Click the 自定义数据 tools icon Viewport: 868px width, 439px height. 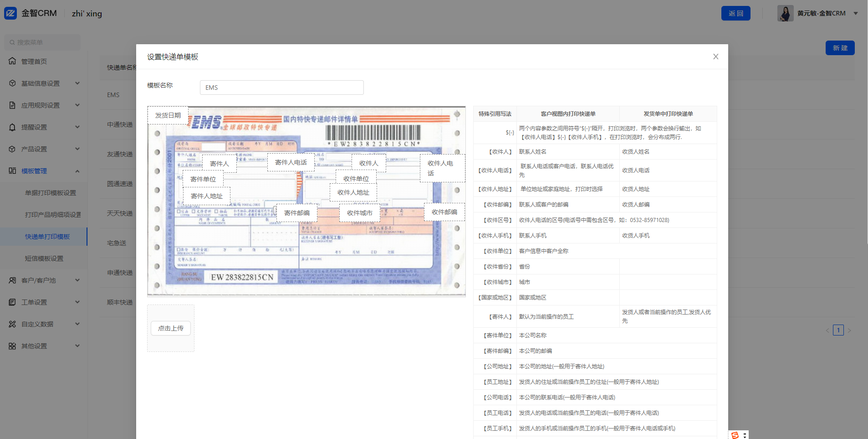click(x=12, y=324)
